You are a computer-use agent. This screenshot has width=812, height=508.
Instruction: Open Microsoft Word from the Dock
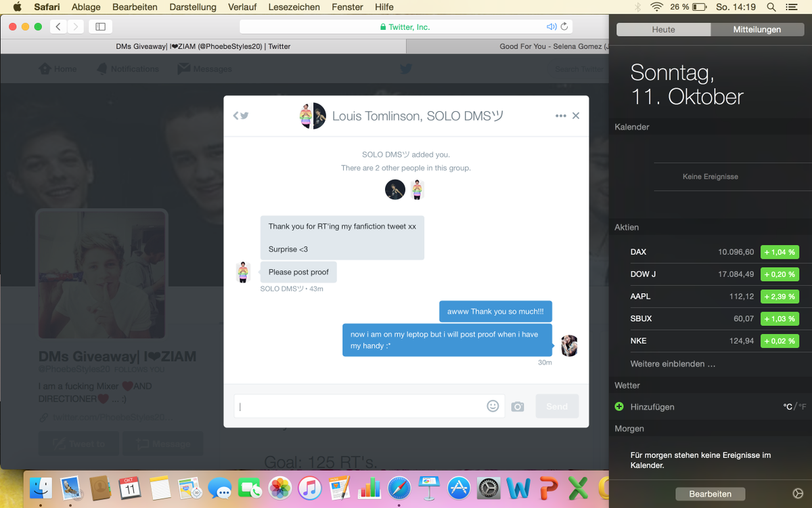(x=518, y=488)
